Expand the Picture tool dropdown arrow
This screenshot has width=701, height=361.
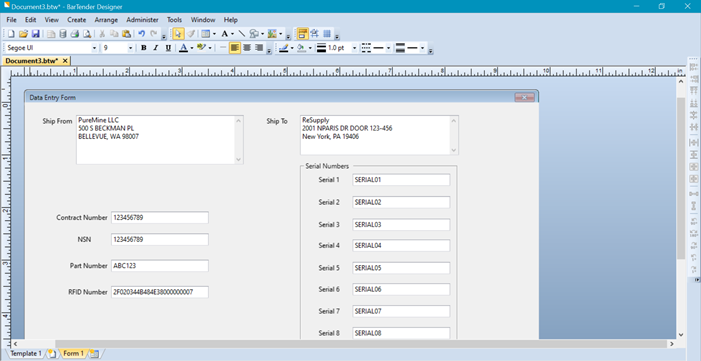[x=281, y=34]
